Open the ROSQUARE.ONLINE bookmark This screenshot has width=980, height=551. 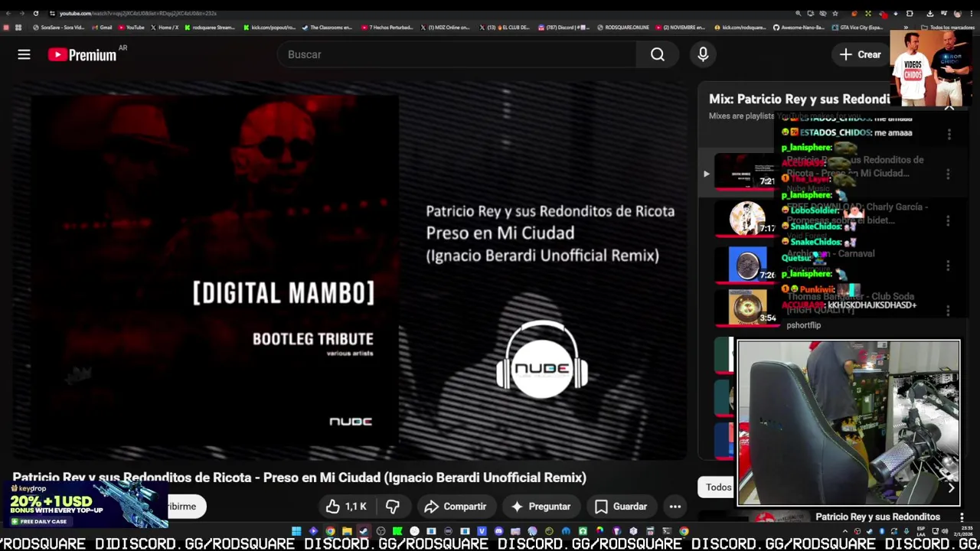click(623, 28)
